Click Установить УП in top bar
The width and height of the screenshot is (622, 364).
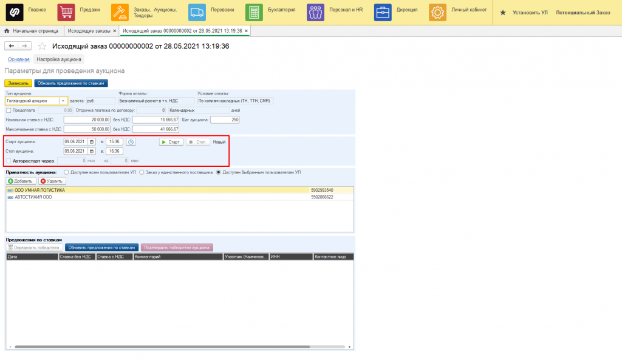(530, 13)
